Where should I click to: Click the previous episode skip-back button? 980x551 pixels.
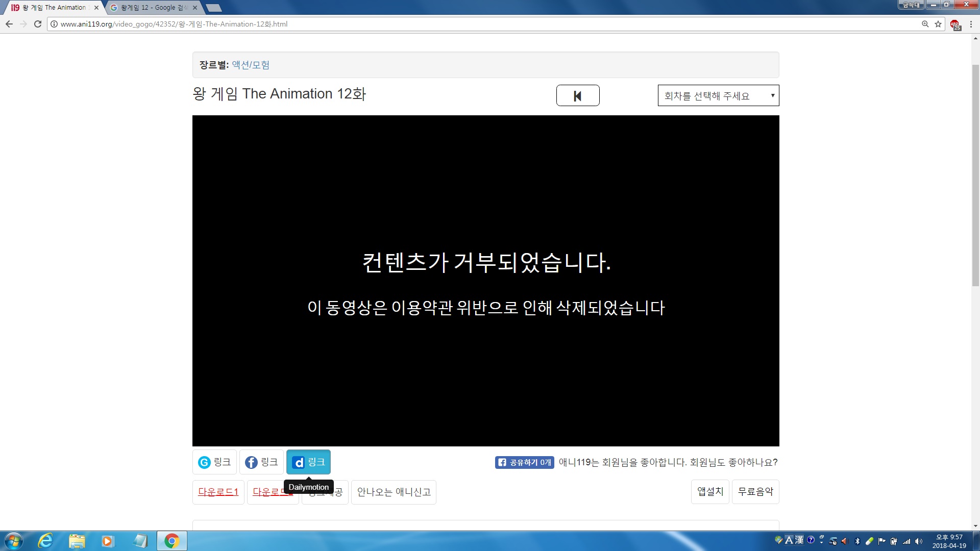[x=577, y=95]
